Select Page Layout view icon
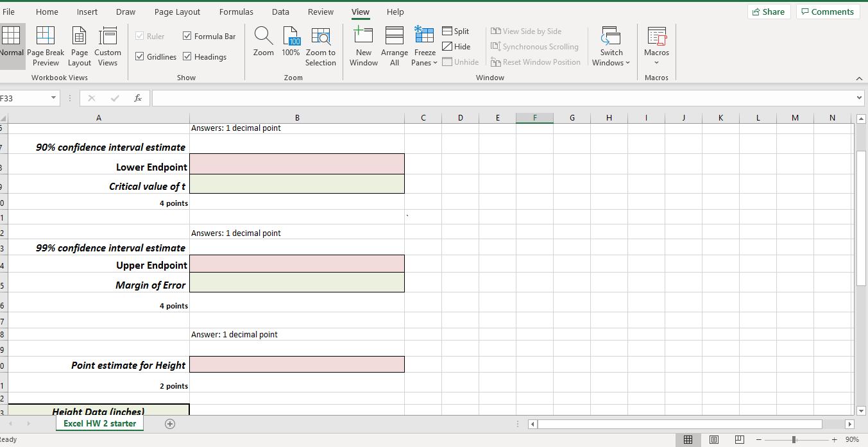This screenshot has width=868, height=447. (x=79, y=44)
